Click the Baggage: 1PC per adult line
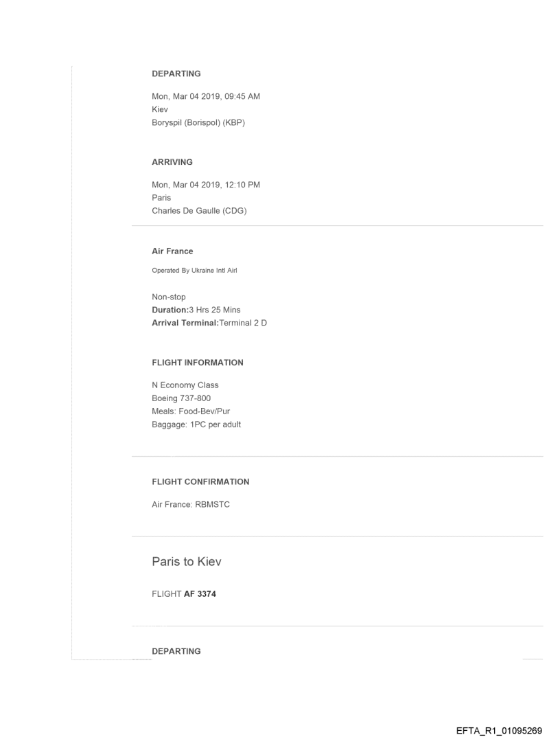 (x=196, y=424)
